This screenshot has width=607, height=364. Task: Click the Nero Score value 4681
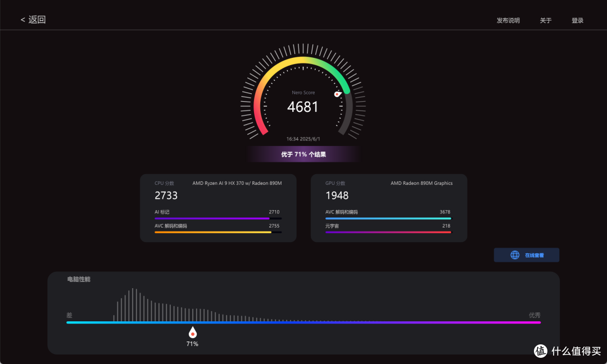(303, 107)
